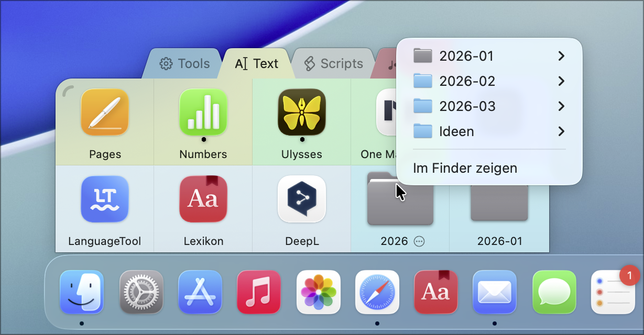
Task: Switch to the Tools tab
Action: (184, 64)
